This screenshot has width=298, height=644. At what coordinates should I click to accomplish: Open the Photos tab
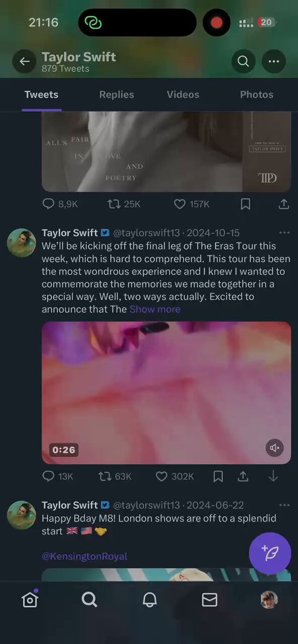tap(257, 94)
